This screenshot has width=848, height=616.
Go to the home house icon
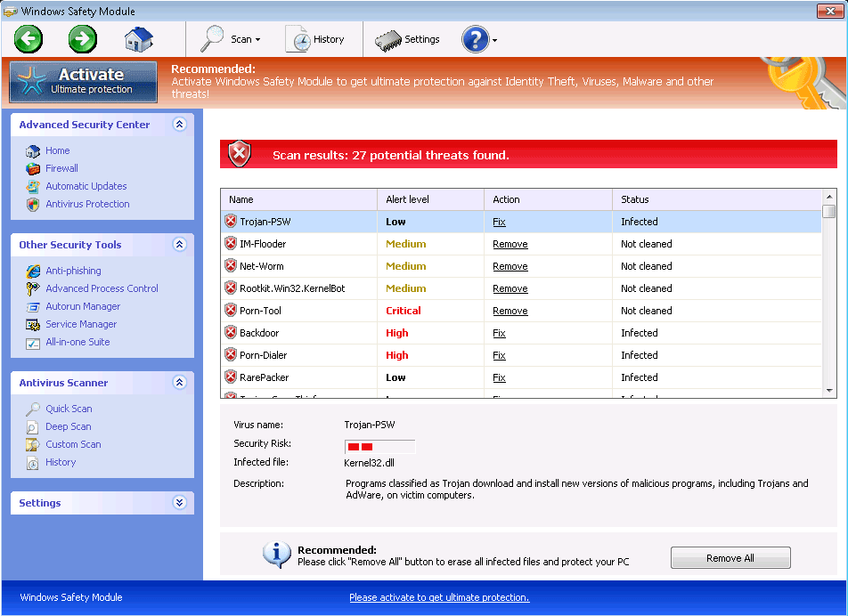139,39
